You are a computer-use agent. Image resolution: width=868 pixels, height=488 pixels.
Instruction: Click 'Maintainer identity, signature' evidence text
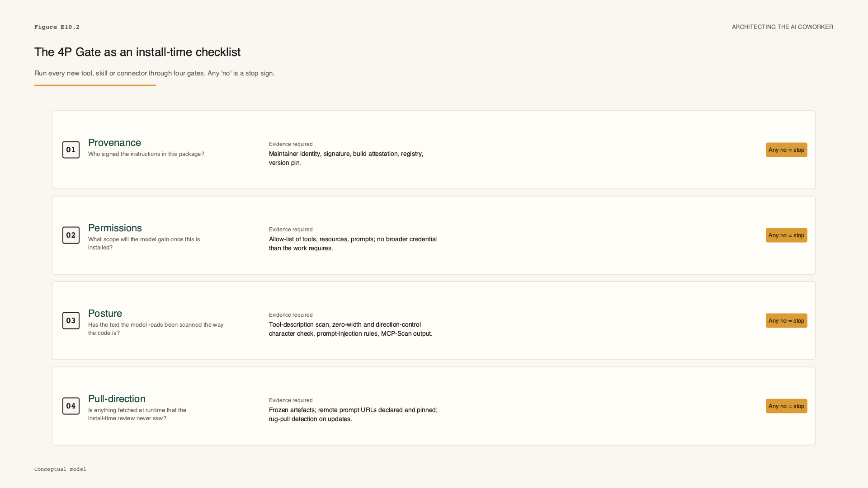[x=346, y=158]
